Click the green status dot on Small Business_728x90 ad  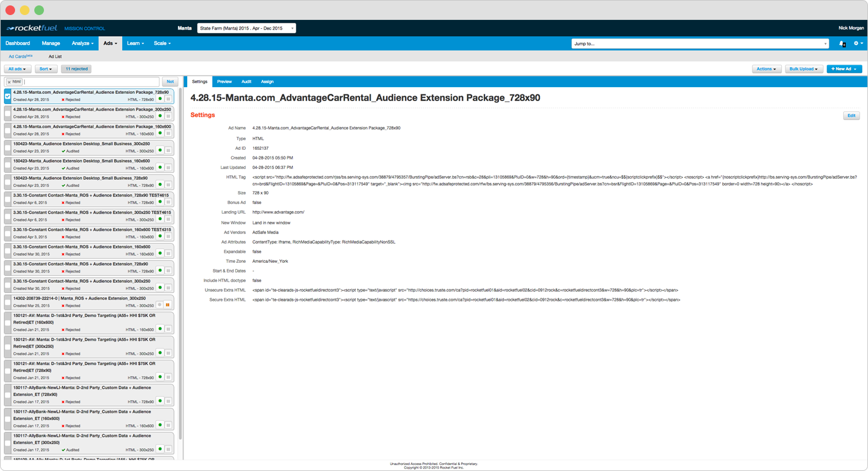160,185
